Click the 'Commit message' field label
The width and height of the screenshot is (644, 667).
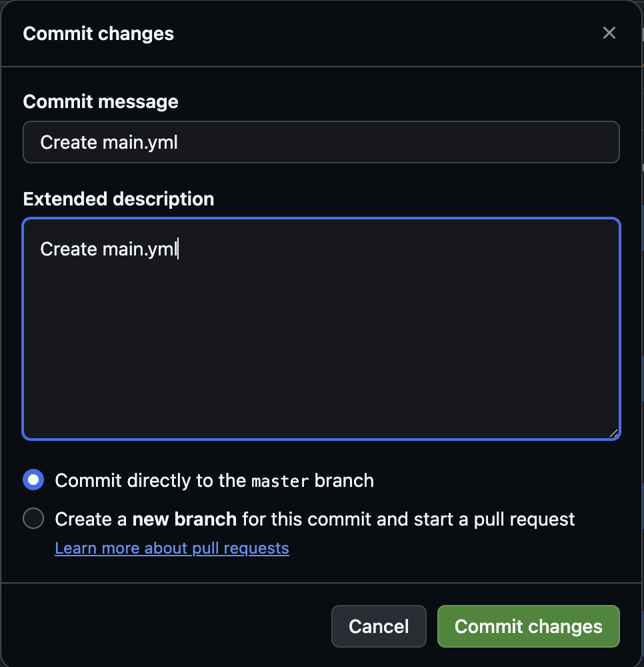(x=101, y=101)
